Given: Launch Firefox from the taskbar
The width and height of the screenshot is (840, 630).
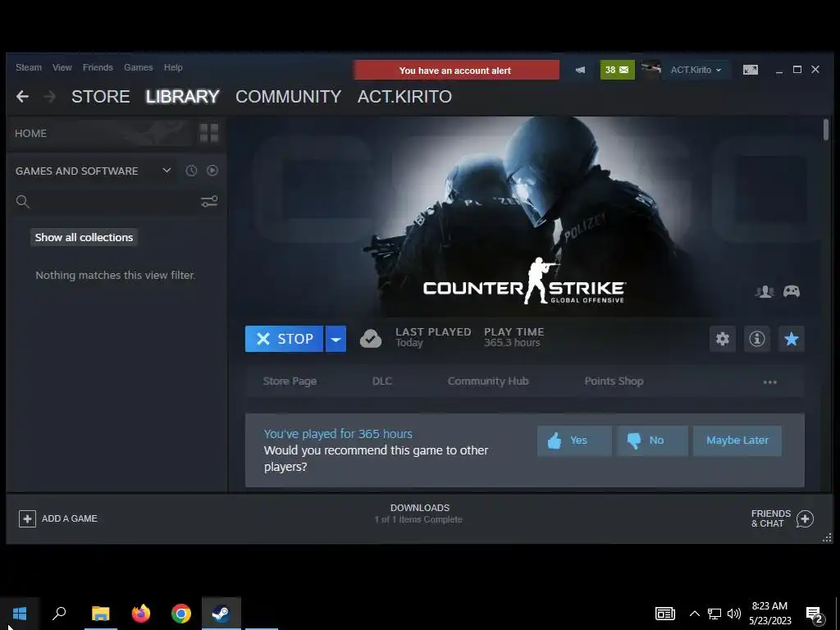Looking at the screenshot, I should 141,614.
